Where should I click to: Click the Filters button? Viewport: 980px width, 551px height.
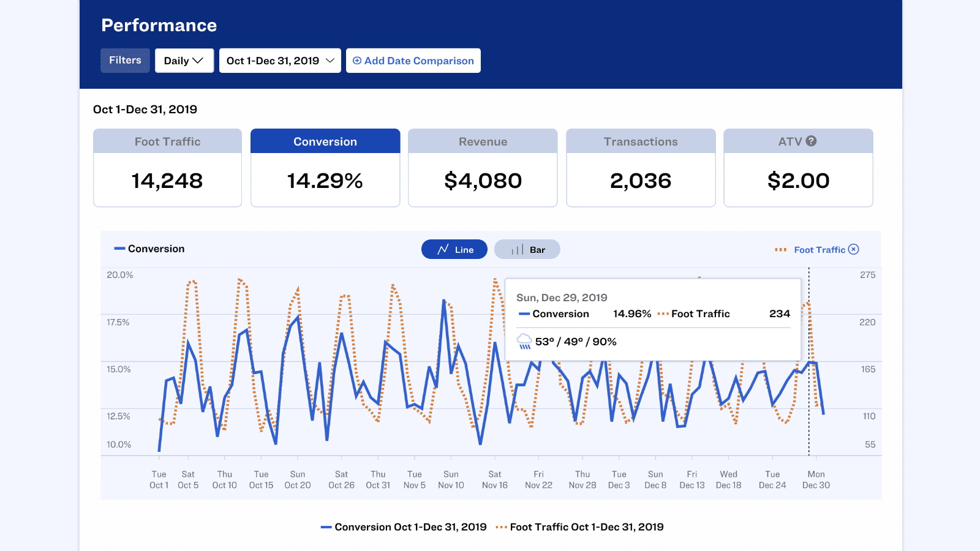(x=125, y=60)
